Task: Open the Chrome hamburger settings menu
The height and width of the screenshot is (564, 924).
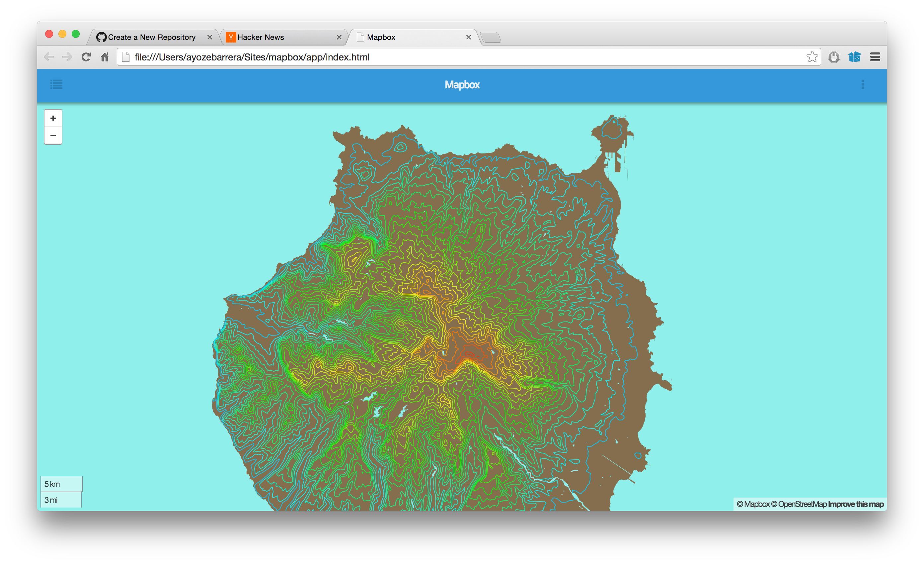Action: pos(875,57)
